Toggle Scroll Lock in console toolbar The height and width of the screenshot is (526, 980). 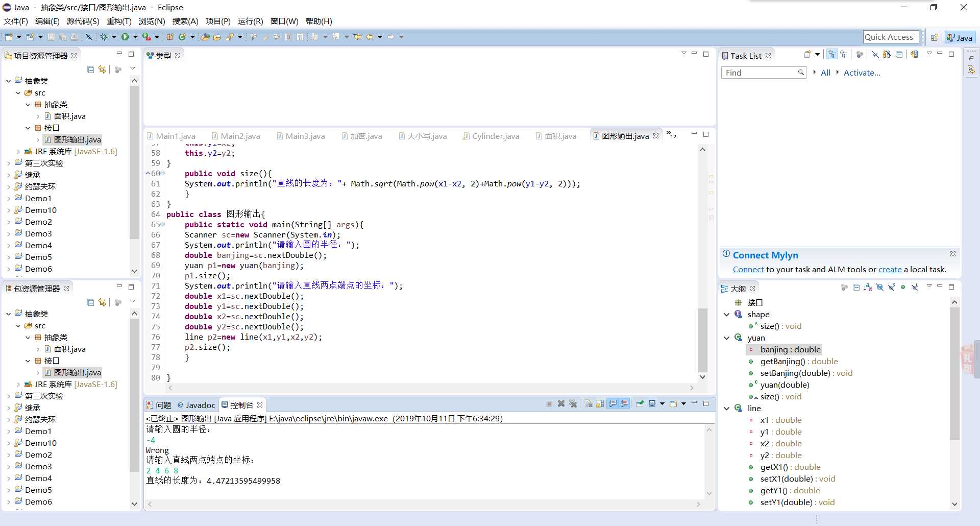pos(600,403)
